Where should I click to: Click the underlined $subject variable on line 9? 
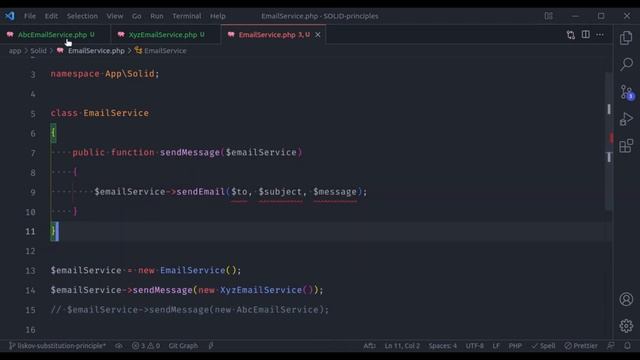pos(280,192)
